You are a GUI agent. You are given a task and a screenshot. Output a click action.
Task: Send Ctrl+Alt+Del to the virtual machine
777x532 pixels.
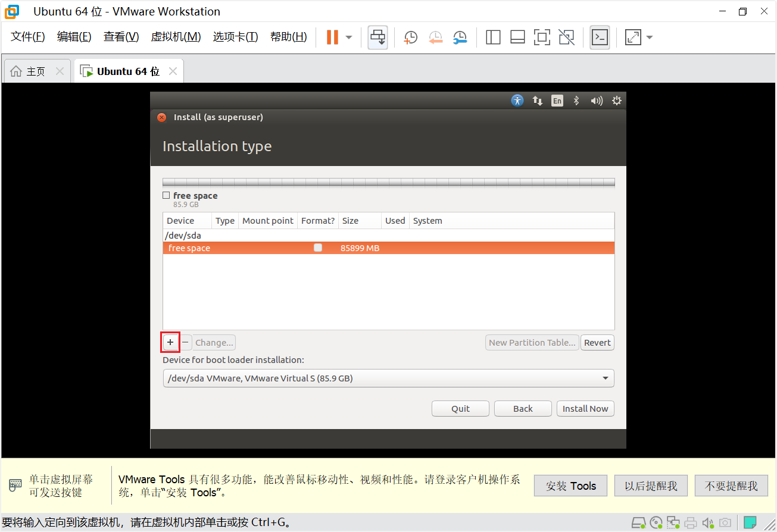click(x=377, y=37)
